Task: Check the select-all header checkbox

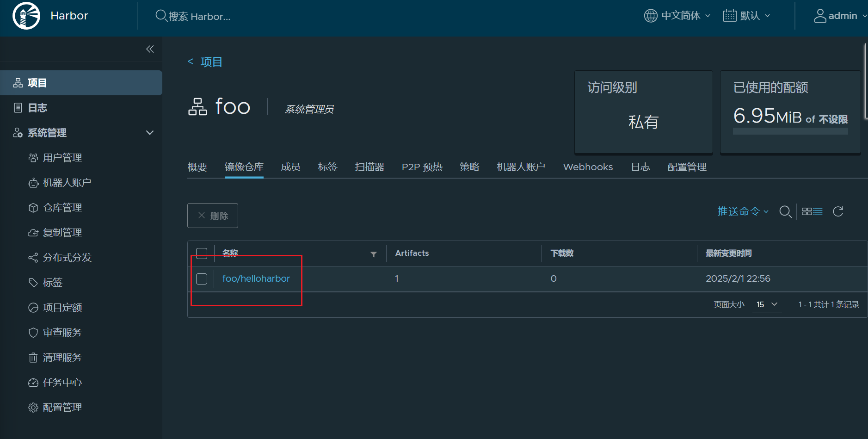Action: 202,254
